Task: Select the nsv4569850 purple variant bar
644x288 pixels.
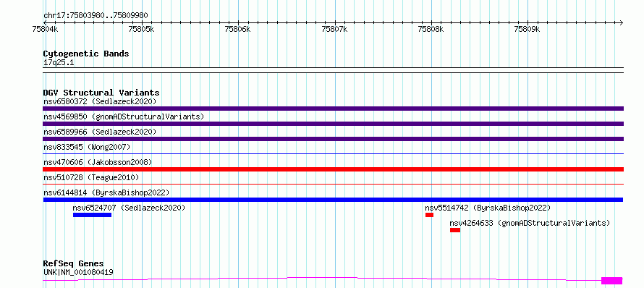Action: coord(333,124)
